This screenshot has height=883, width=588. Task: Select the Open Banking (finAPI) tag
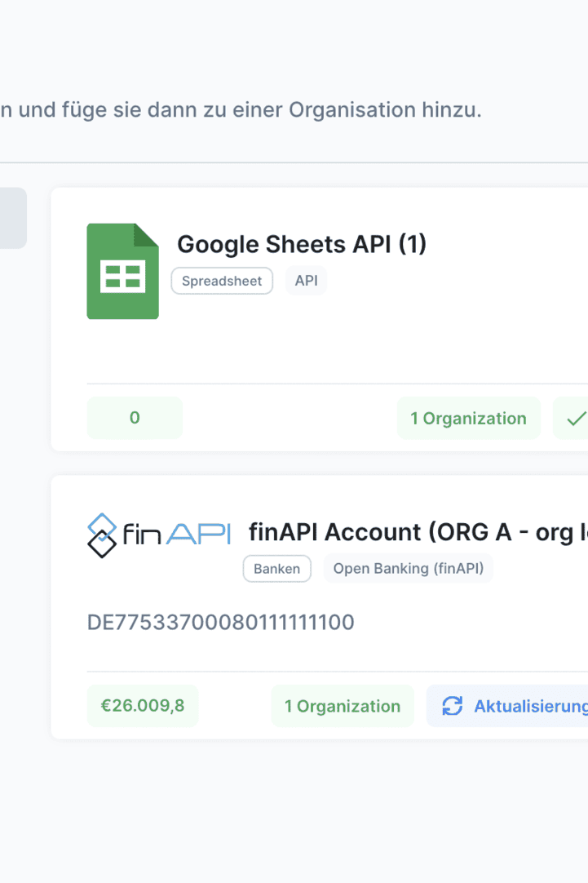(409, 569)
